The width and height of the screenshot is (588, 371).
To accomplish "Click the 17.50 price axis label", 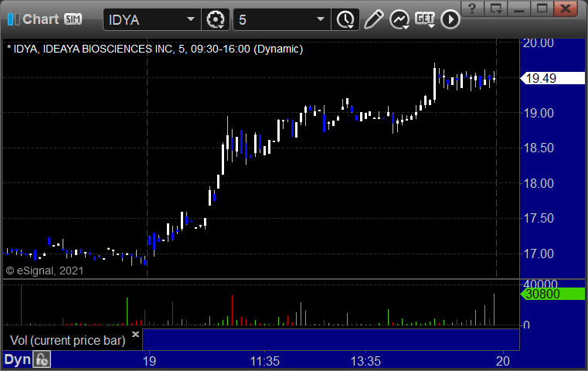I will coord(538,218).
